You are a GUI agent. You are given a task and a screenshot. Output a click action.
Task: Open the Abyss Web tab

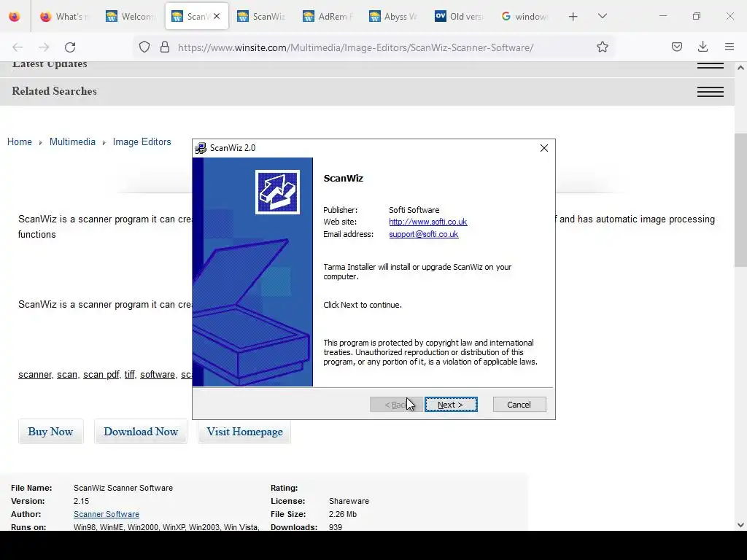(x=393, y=17)
